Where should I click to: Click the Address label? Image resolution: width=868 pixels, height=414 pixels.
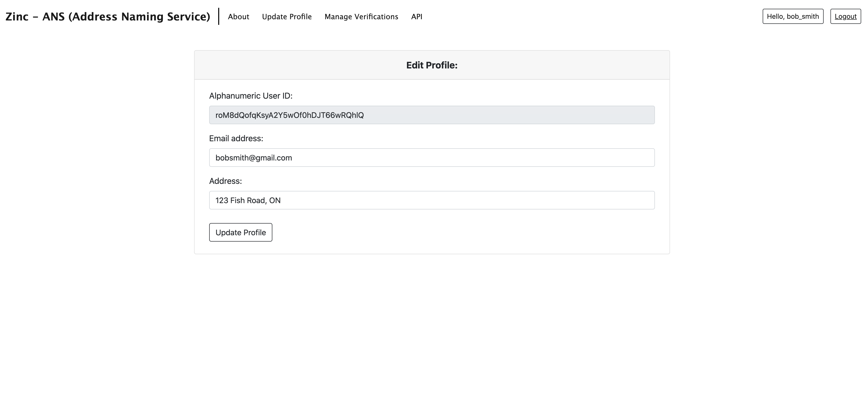point(226,181)
